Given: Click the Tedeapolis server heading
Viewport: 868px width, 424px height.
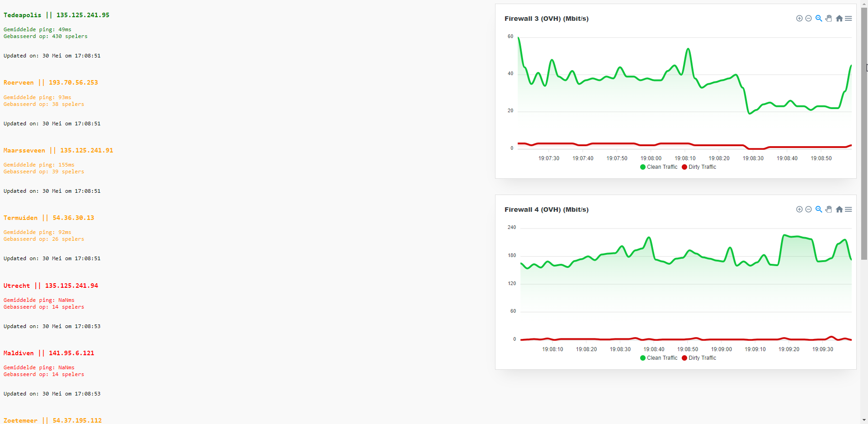Looking at the screenshot, I should click(x=57, y=15).
